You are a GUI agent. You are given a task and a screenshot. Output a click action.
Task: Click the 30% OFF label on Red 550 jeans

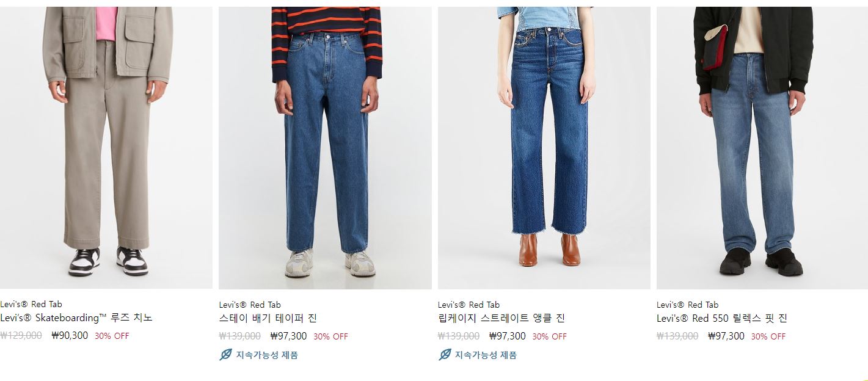tap(768, 336)
